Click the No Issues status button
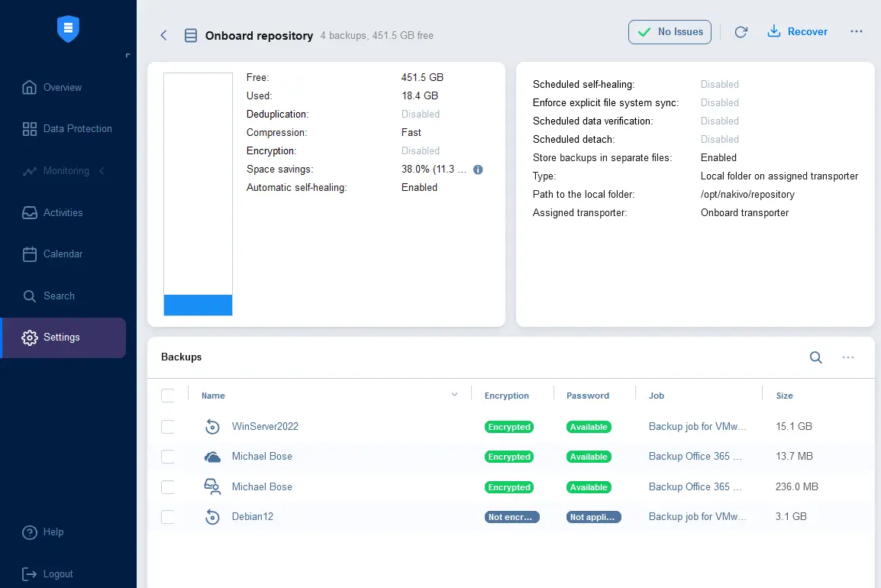This screenshot has width=881, height=588. point(670,32)
